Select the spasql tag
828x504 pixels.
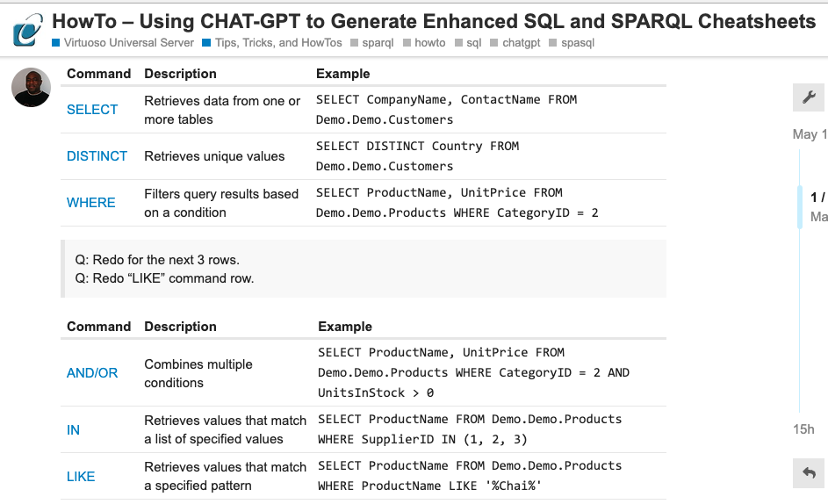[572, 43]
